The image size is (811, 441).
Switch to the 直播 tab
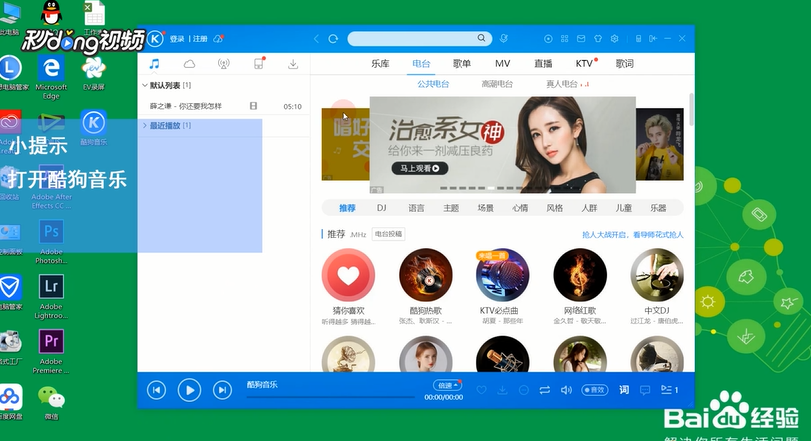point(543,64)
